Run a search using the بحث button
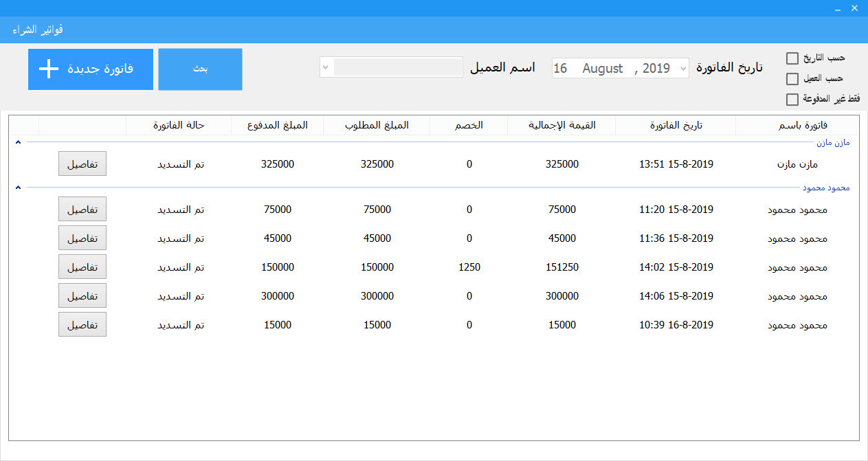 [x=199, y=69]
